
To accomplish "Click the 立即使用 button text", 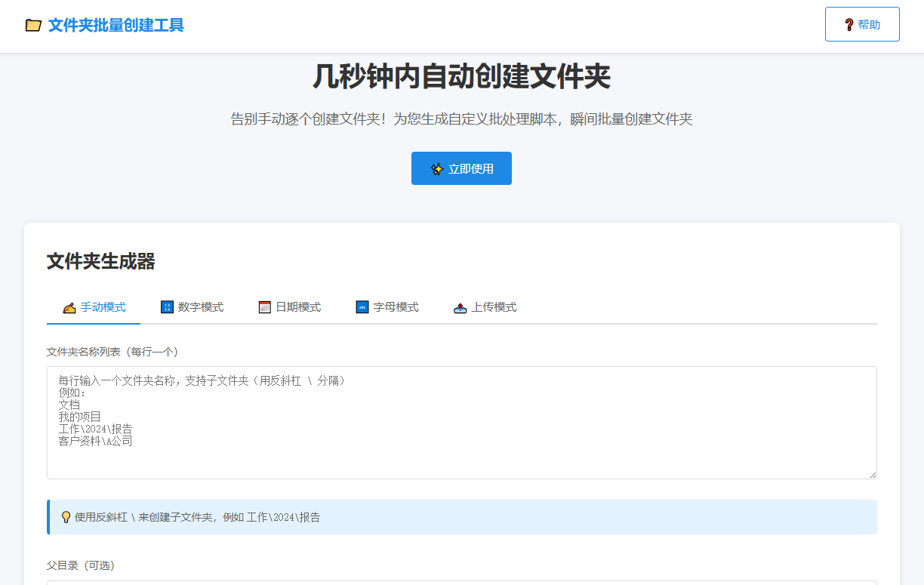I will point(471,169).
